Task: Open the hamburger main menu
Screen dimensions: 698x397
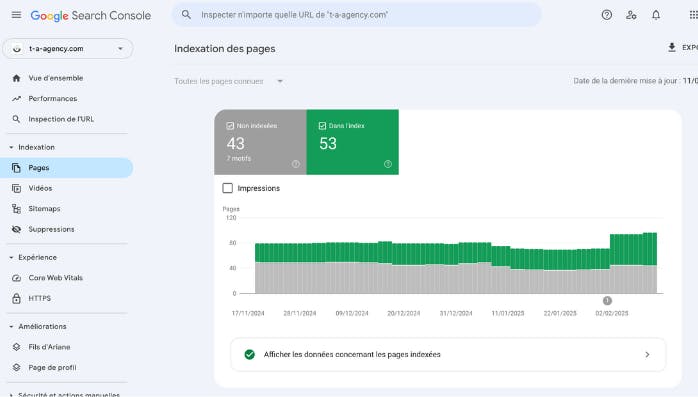Action: tap(16, 15)
